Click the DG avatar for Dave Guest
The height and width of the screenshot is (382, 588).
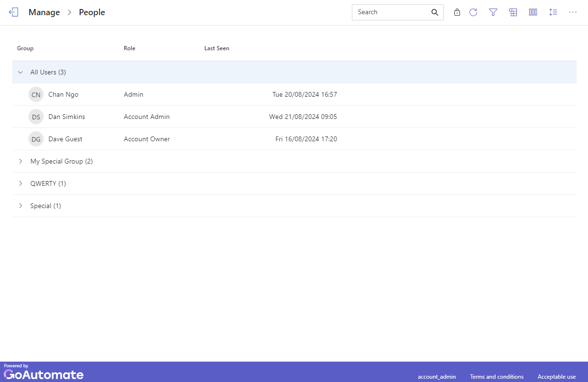click(x=36, y=139)
